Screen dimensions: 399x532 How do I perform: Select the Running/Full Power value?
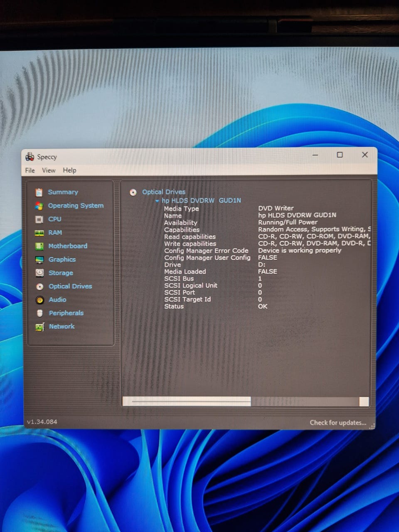pyautogui.click(x=288, y=222)
